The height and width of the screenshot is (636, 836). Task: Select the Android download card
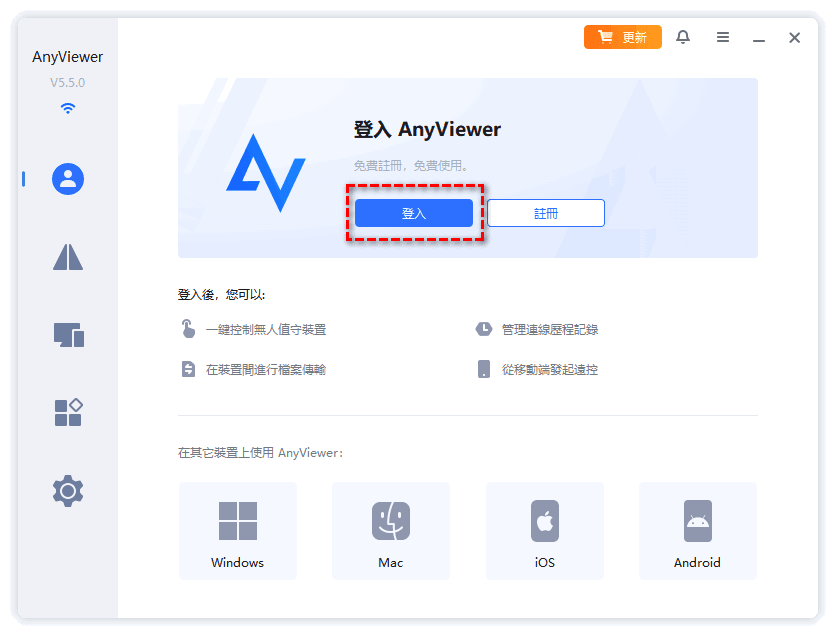698,531
